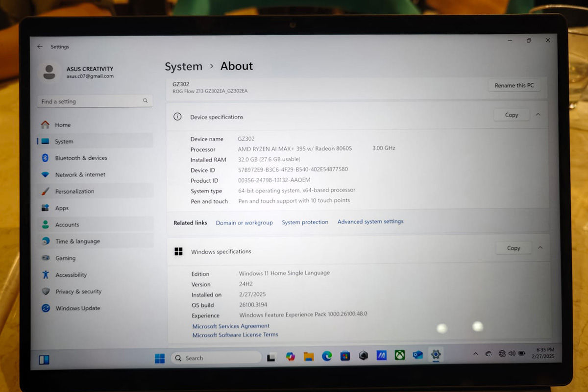Click the volume speaker tray icon
Image resolution: width=588 pixels, height=392 pixels.
(x=512, y=353)
